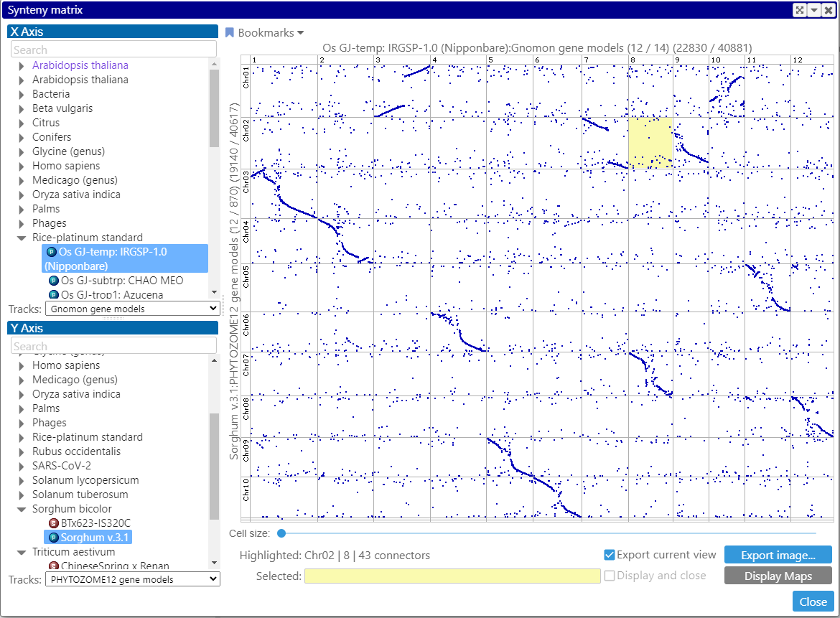
Task: Click the Cell size slider handle
Action: (281, 533)
